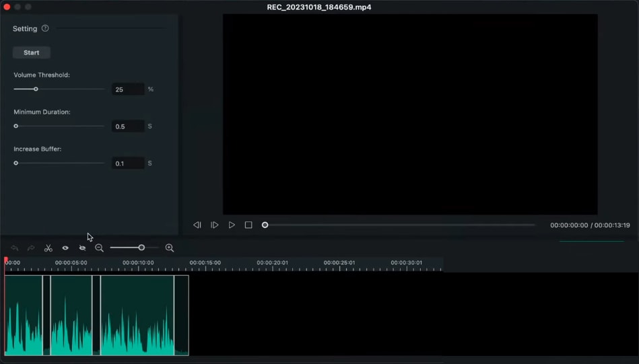Viewport: 639px width, 364px height.
Task: Click the Minimum Duration field showing 0.5
Action: (x=128, y=126)
